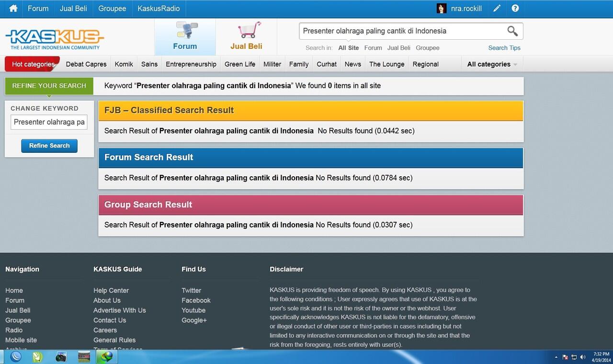This screenshot has width=613, height=364.
Task: Open Advertise With Us footer link
Action: point(120,310)
